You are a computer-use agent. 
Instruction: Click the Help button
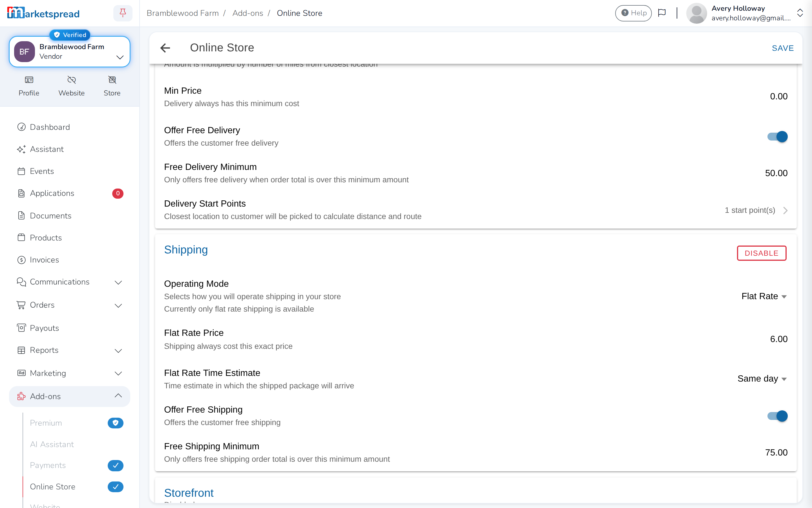[634, 13]
